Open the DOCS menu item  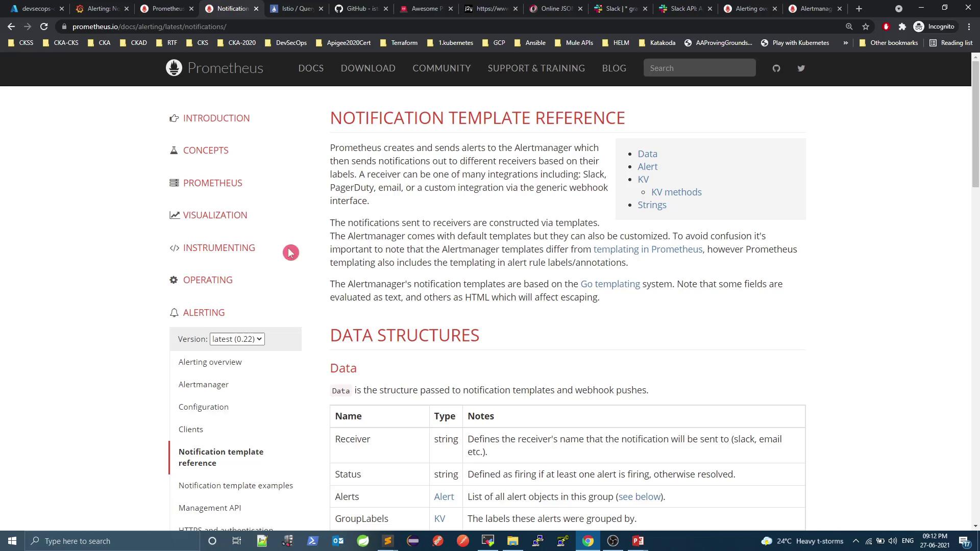(311, 68)
